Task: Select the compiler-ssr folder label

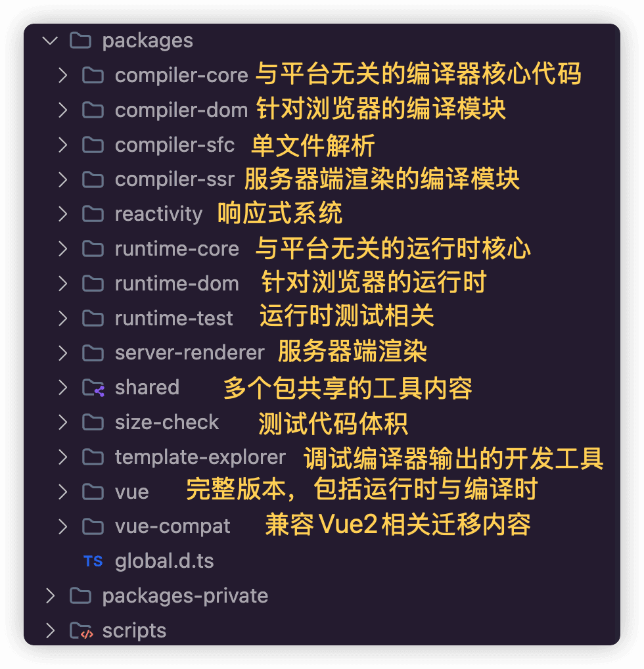Action: click(174, 179)
